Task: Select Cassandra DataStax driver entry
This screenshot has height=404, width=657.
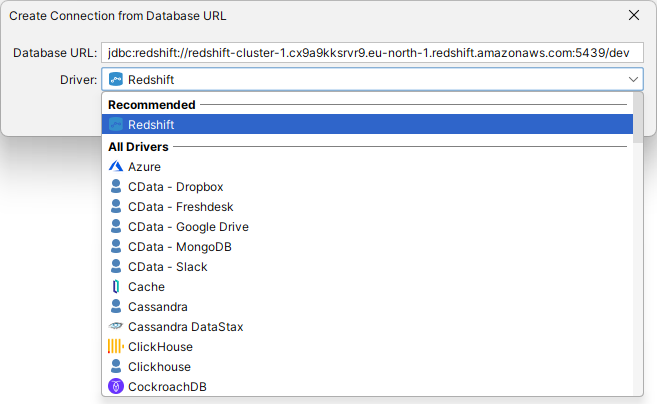Action: click(185, 327)
